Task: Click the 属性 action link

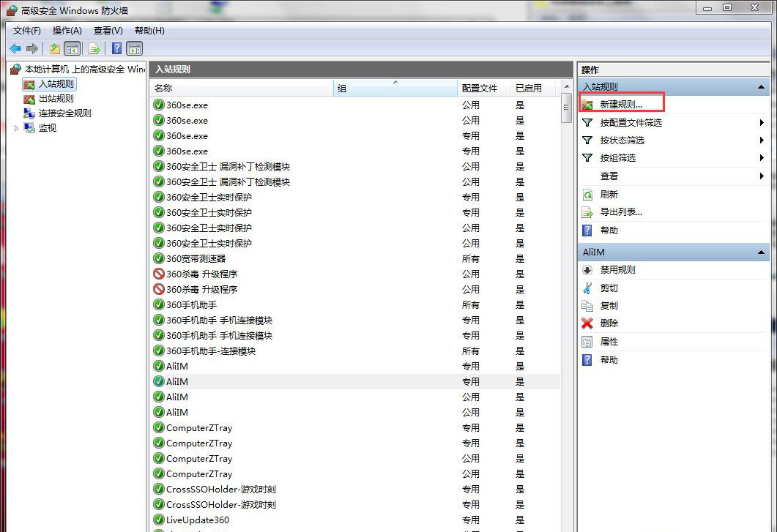Action: 609,341
